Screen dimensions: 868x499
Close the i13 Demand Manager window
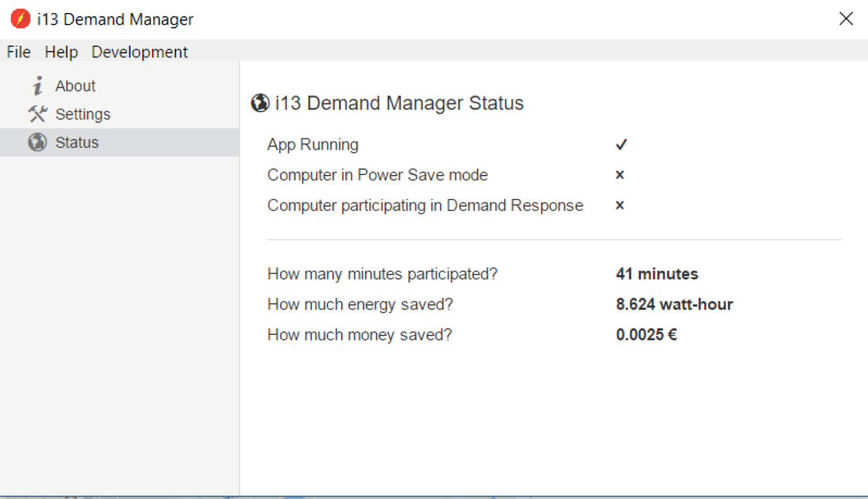point(846,19)
